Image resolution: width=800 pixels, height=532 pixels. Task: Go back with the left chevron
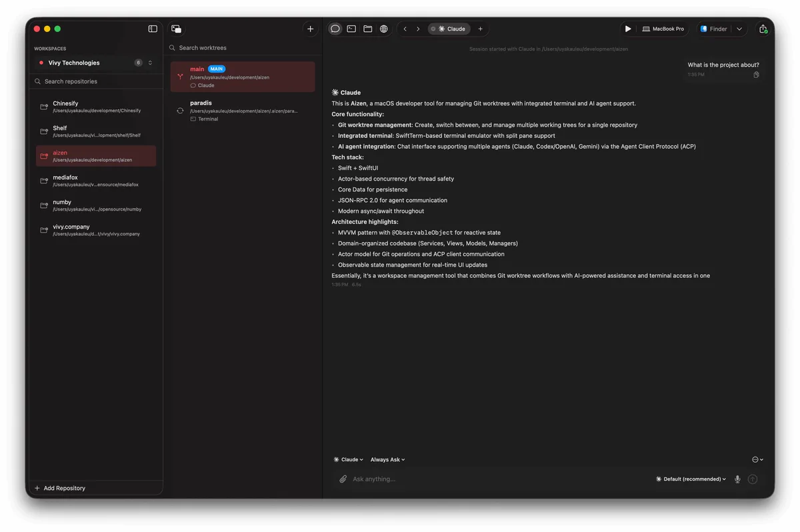tap(405, 29)
